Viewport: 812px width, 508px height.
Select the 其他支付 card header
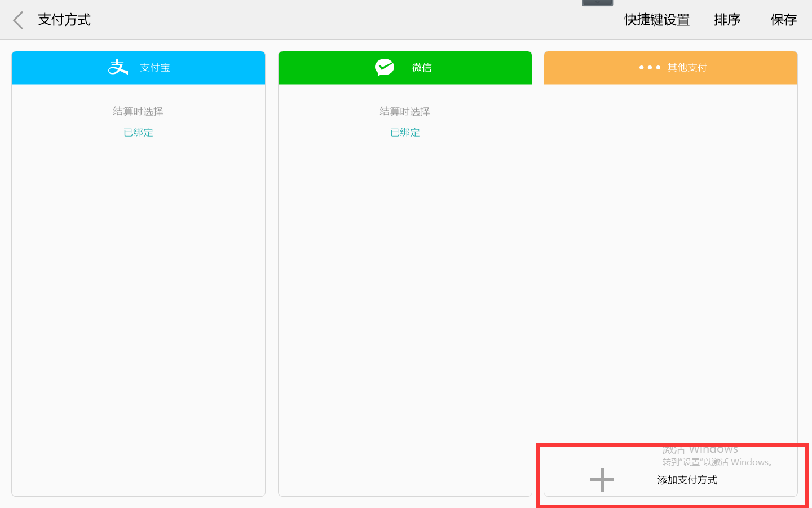pos(670,68)
